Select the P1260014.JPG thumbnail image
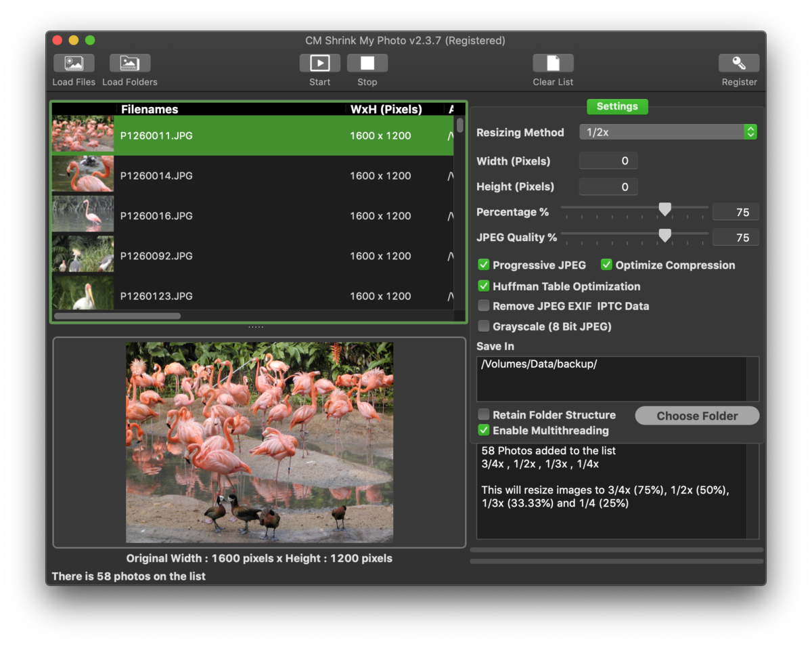The height and width of the screenshot is (646, 812). [82, 173]
